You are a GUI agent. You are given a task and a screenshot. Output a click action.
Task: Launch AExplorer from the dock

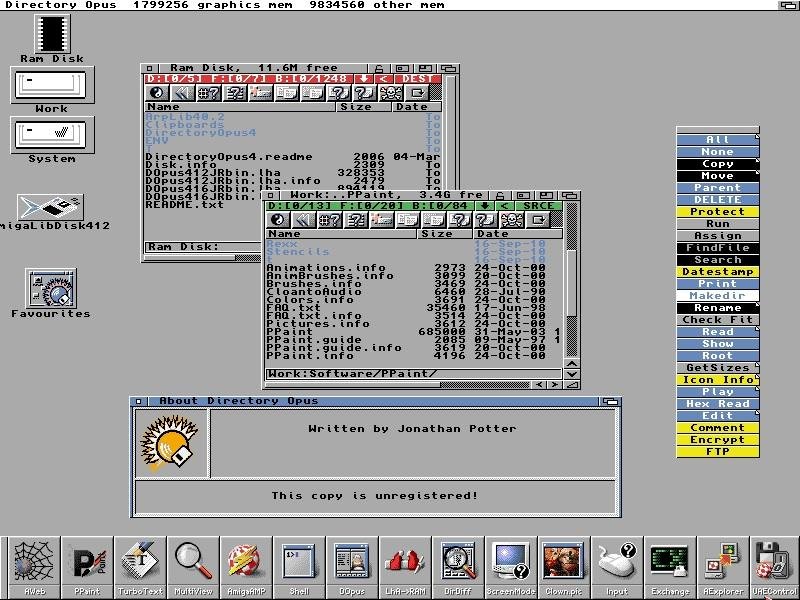coord(723,567)
